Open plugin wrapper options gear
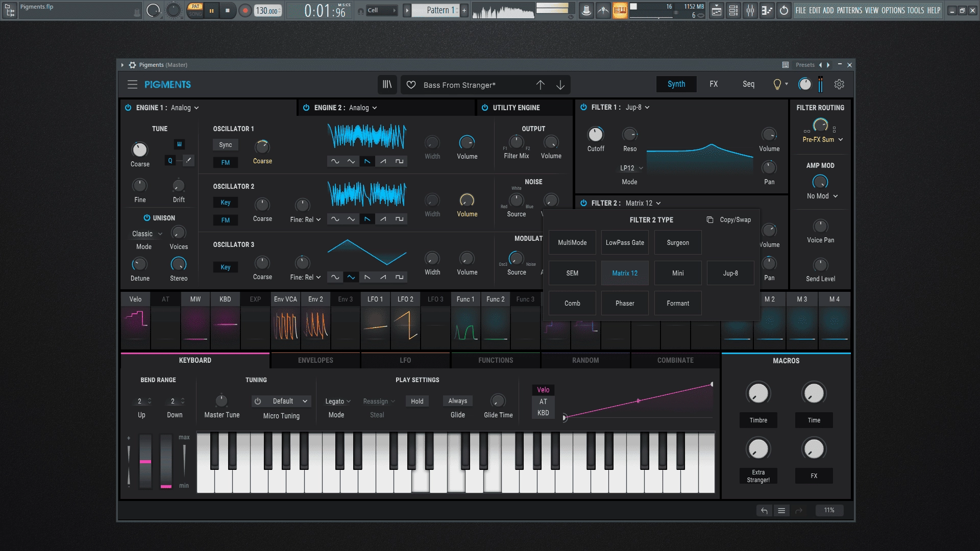The height and width of the screenshot is (551, 980). click(132, 65)
